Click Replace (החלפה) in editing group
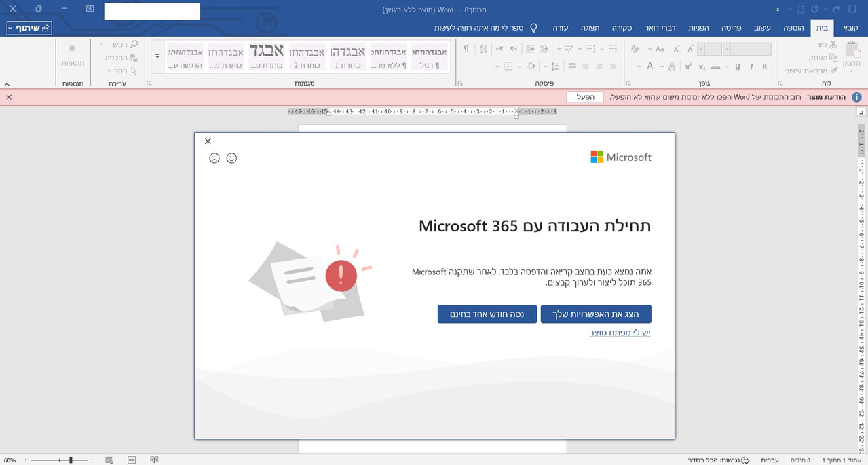Viewport: 868px width, 465px height. [122, 58]
